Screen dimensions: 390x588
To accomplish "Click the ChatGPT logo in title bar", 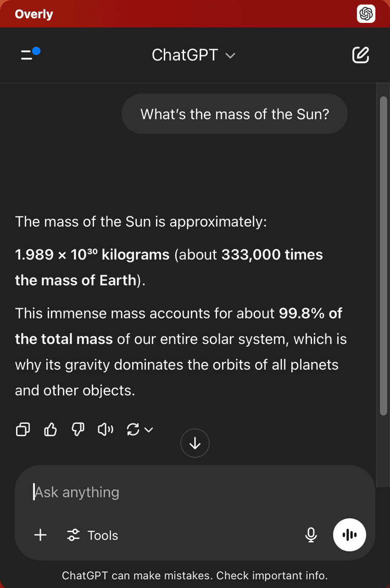I will tap(366, 14).
